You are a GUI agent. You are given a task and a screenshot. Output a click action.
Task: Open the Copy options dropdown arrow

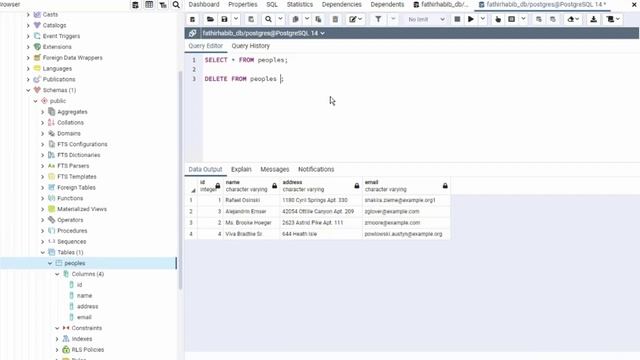click(x=307, y=19)
